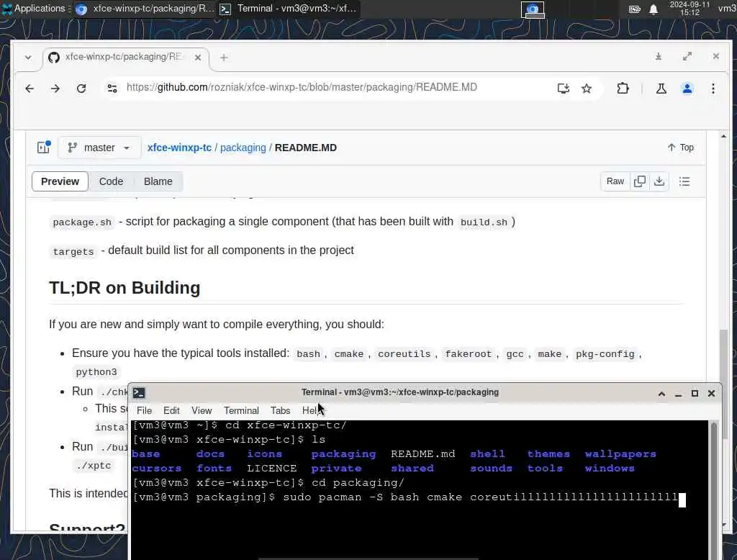This screenshot has height=560, width=737.
Task: Click the wallpapers directory in ls output
Action: 620,453
